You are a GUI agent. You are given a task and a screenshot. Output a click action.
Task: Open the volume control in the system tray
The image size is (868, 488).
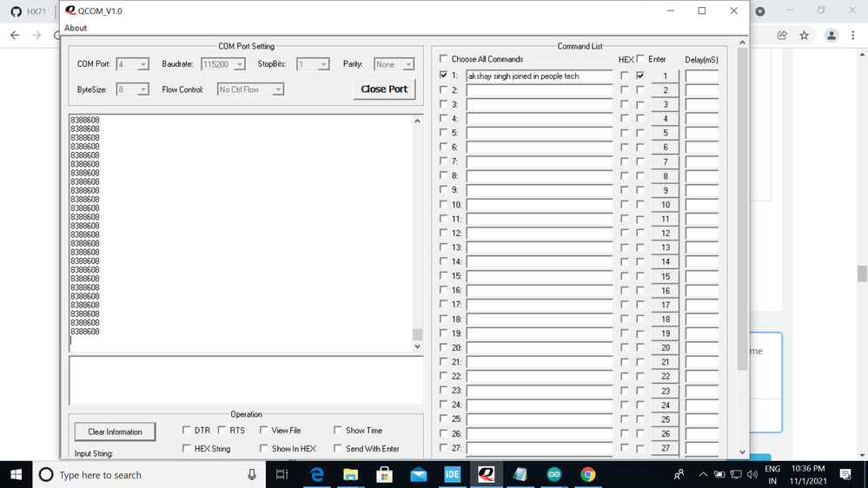[752, 475]
